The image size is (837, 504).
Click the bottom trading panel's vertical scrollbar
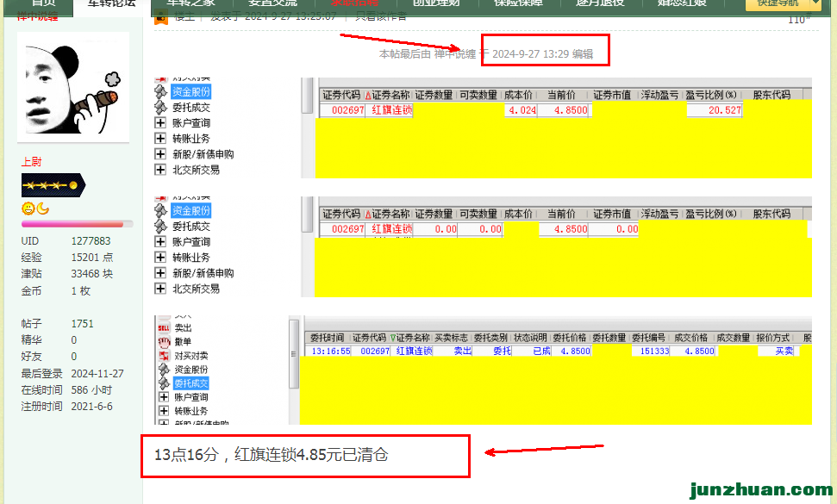coord(294,354)
